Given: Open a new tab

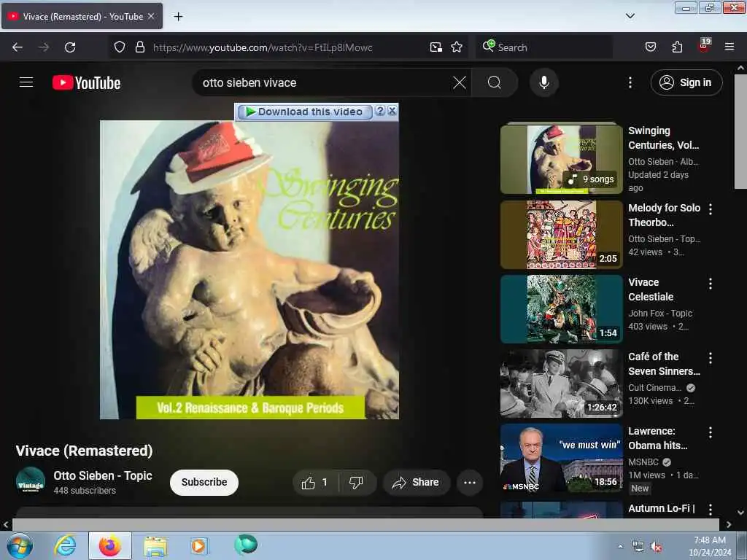Looking at the screenshot, I should (x=178, y=17).
